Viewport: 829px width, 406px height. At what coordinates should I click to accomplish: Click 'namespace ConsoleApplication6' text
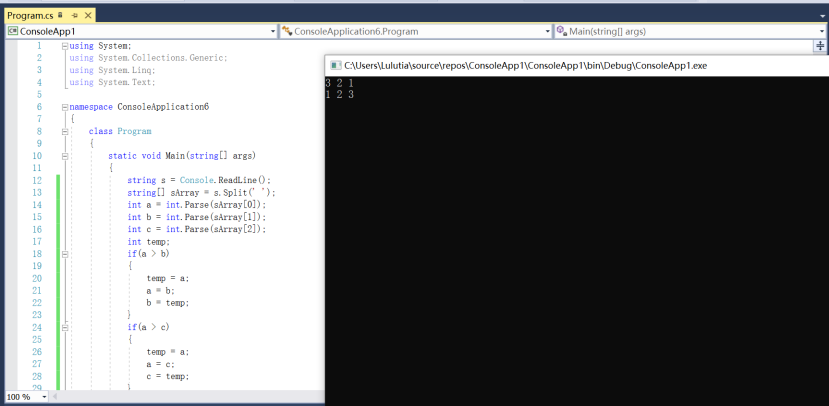tap(139, 107)
